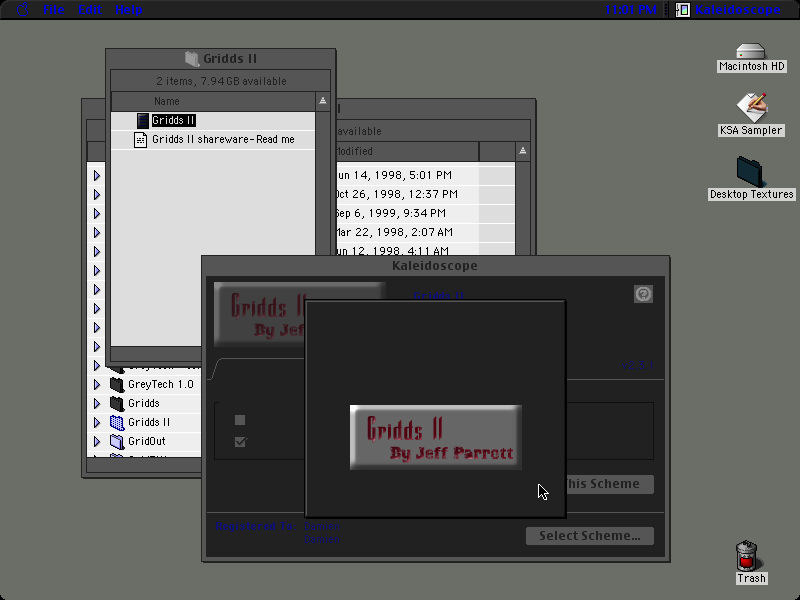Open the Help menu
The width and height of the screenshot is (800, 600).
tap(129, 9)
